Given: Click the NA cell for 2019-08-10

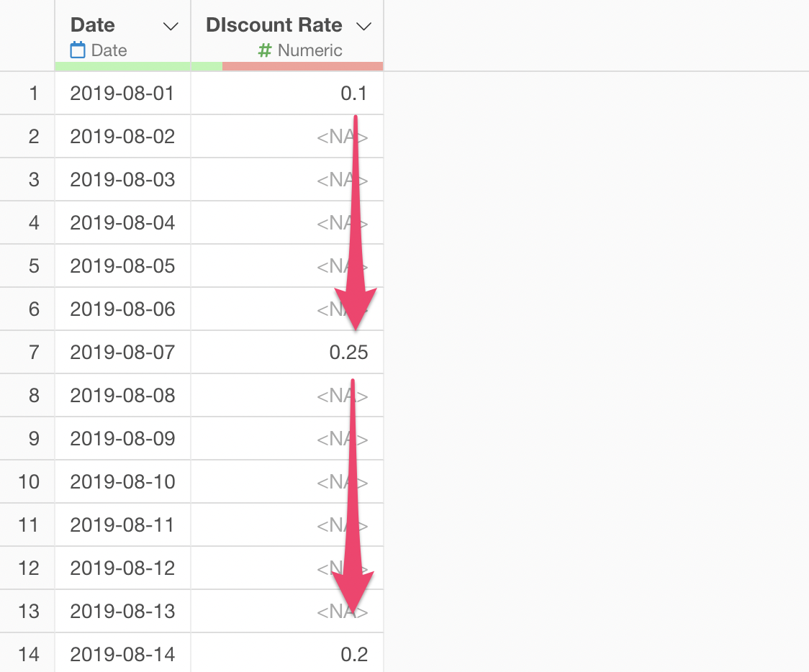Looking at the screenshot, I should pos(287,481).
